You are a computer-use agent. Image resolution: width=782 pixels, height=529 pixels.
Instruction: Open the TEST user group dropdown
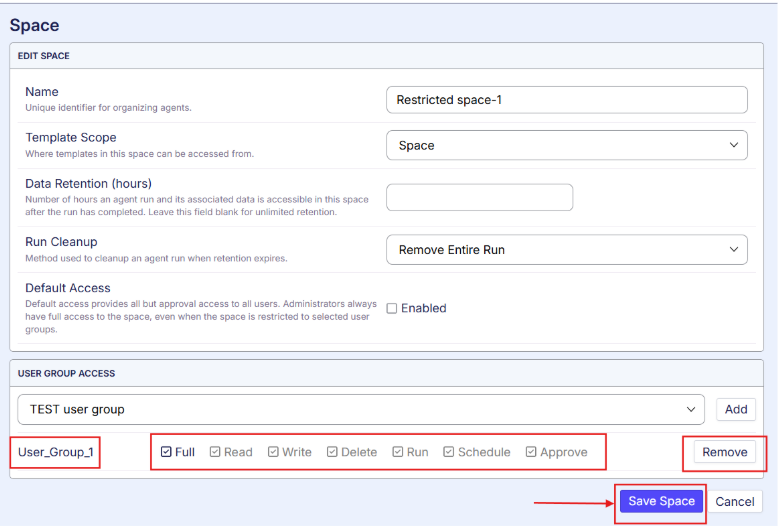click(361, 409)
